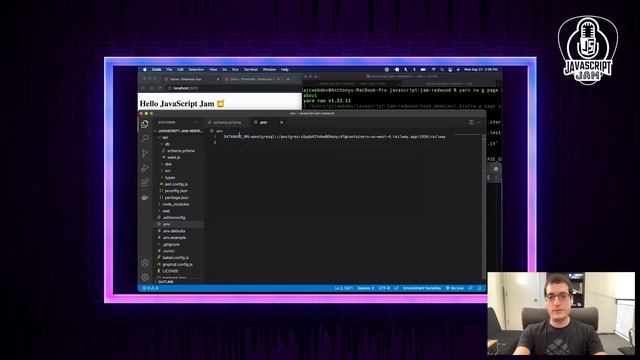This screenshot has height=360, width=640.
Task: Click the notifications bell in status bar
Action: pyautogui.click(x=479, y=288)
